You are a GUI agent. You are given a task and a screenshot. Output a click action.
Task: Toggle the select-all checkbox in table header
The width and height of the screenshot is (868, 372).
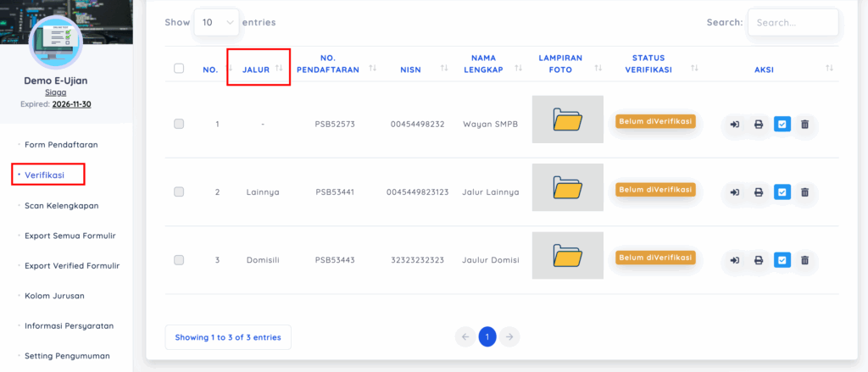(179, 69)
